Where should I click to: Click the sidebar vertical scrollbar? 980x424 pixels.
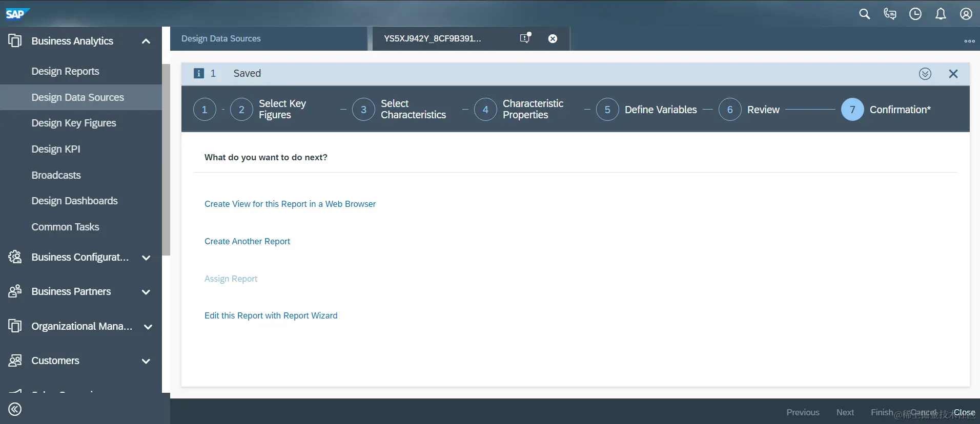click(x=166, y=160)
